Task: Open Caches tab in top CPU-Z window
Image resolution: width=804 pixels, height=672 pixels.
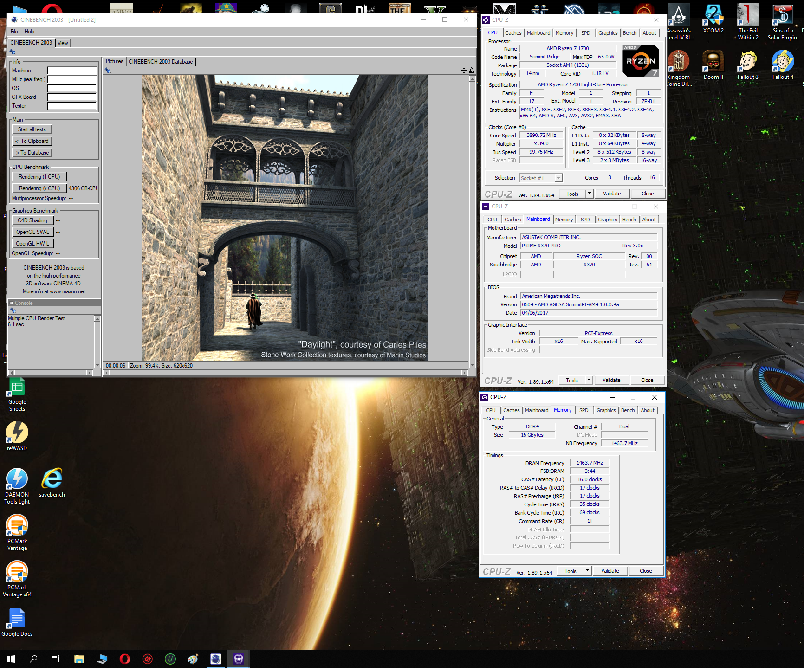Action: (513, 33)
